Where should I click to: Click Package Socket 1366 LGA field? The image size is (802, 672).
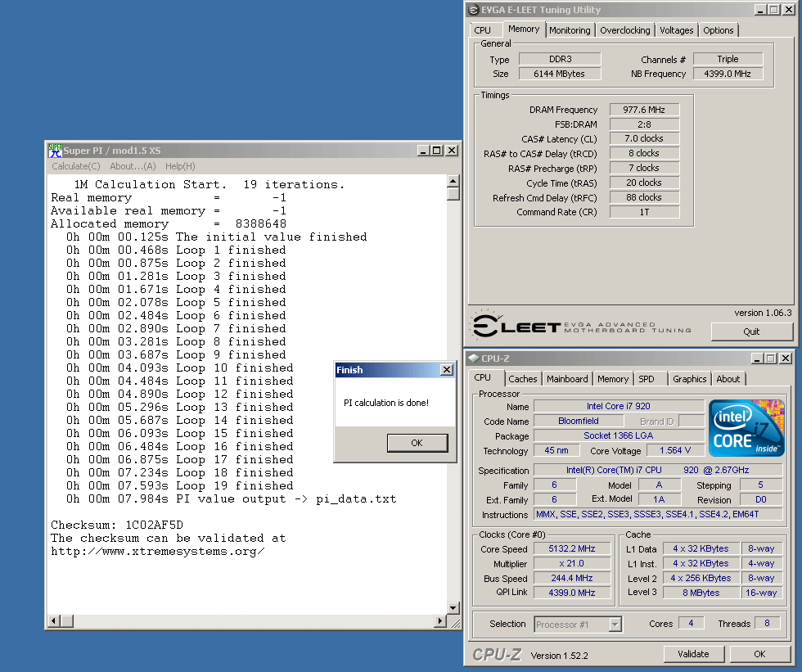click(619, 435)
